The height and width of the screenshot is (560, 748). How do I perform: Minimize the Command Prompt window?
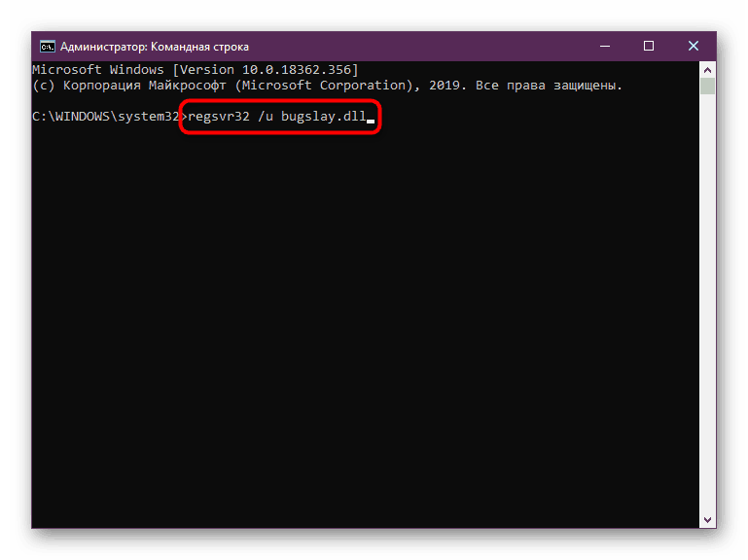click(605, 46)
